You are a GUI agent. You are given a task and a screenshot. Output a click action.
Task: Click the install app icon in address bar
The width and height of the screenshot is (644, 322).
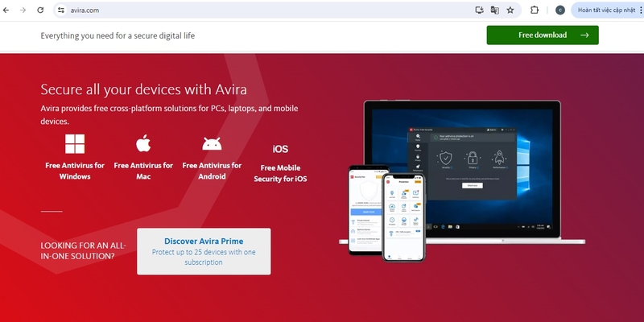coord(479,10)
